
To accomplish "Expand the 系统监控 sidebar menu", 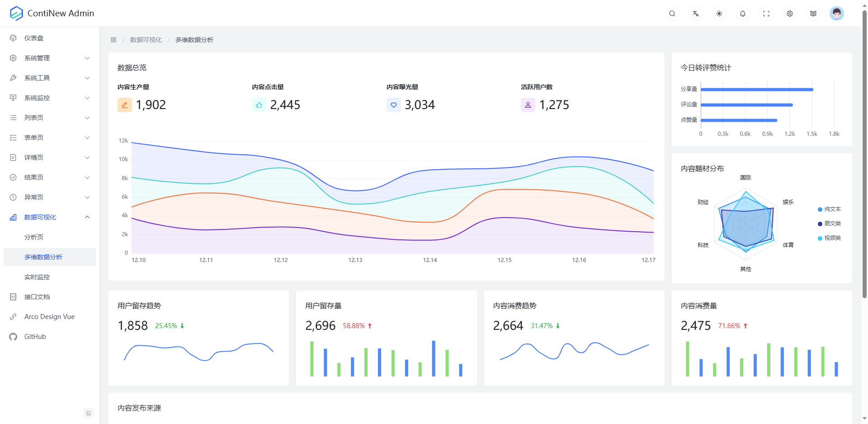I will click(x=50, y=98).
